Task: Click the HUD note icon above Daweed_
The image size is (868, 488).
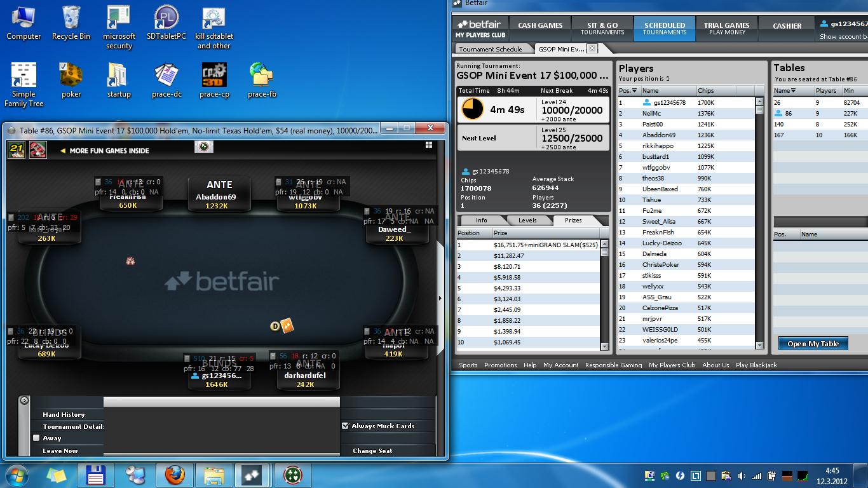Action: coord(367,212)
